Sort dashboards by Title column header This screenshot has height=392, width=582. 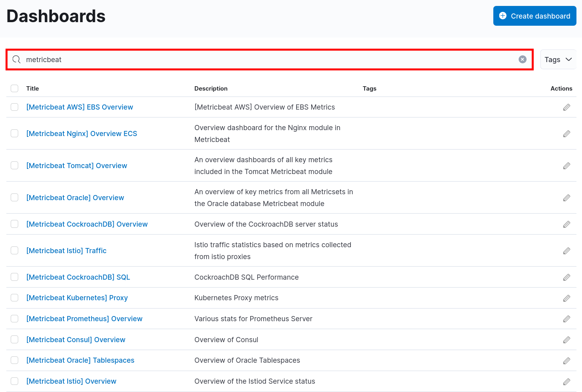coord(32,89)
